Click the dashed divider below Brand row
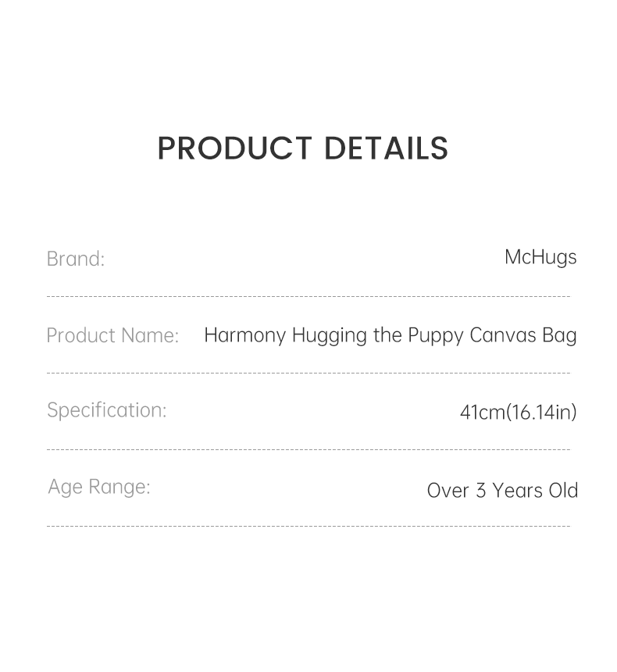The width and height of the screenshot is (617, 672). 308,297
